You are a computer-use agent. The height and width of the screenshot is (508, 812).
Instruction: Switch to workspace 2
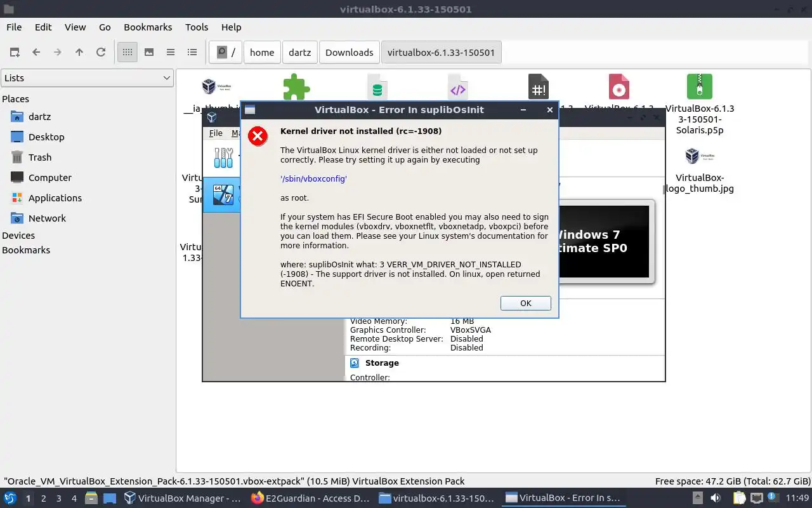[43, 498]
